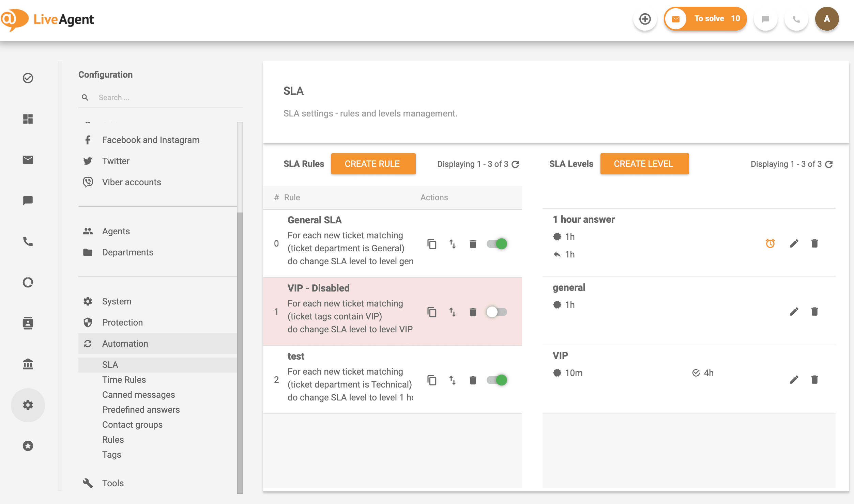The height and width of the screenshot is (504, 854).
Task: Delete the VIP - Disabled rule
Action: pos(473,312)
